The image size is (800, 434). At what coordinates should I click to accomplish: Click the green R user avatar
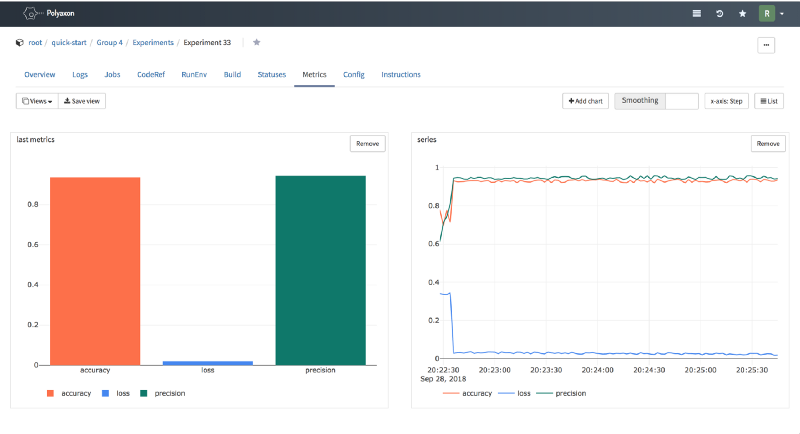tap(767, 14)
